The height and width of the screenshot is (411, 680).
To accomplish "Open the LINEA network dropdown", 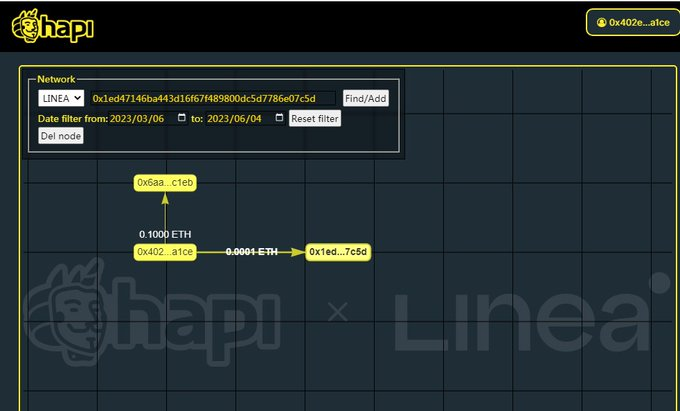I will [61, 98].
